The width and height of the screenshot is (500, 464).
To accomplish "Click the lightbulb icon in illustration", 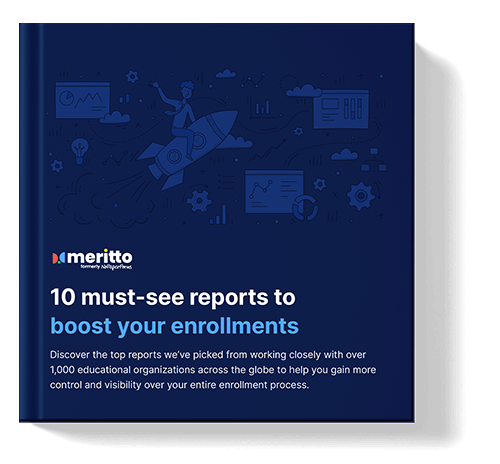I will [80, 150].
